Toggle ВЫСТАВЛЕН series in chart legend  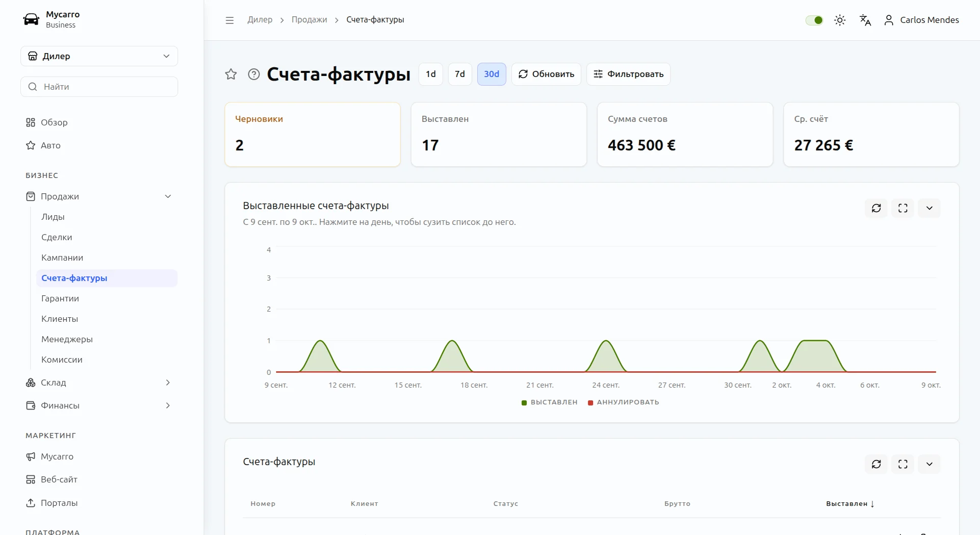tap(550, 402)
